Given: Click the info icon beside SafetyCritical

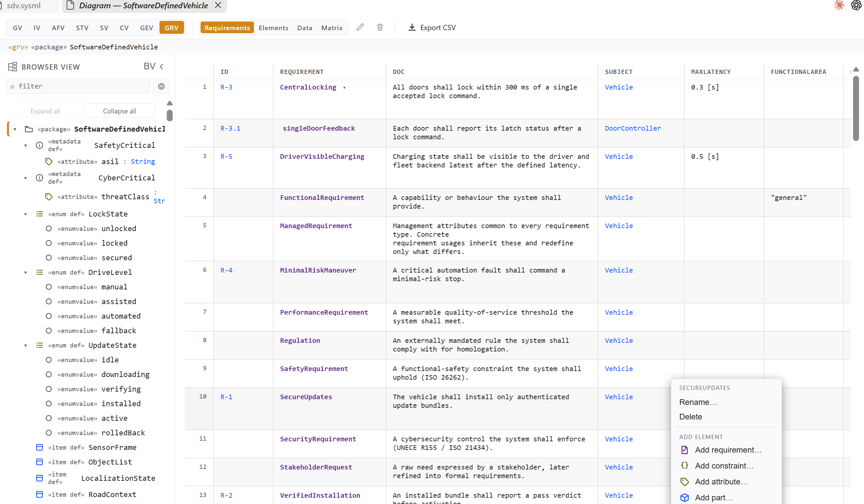Looking at the screenshot, I should pyautogui.click(x=39, y=145).
